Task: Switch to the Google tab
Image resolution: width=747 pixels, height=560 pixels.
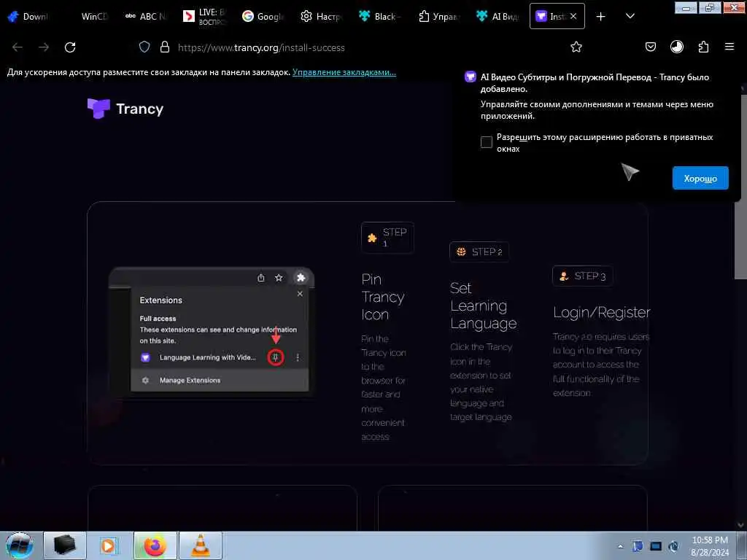Action: pyautogui.click(x=263, y=17)
